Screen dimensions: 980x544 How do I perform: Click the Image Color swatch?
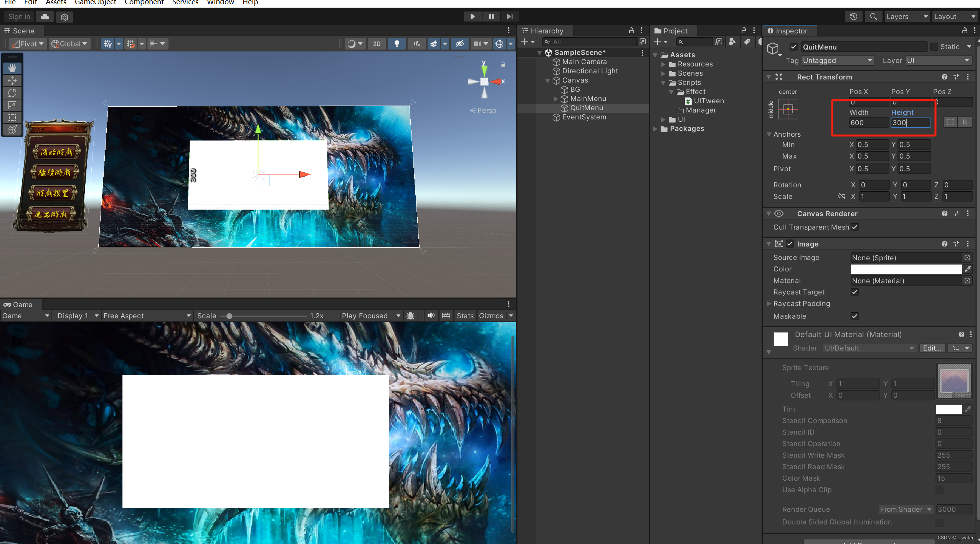(906, 269)
